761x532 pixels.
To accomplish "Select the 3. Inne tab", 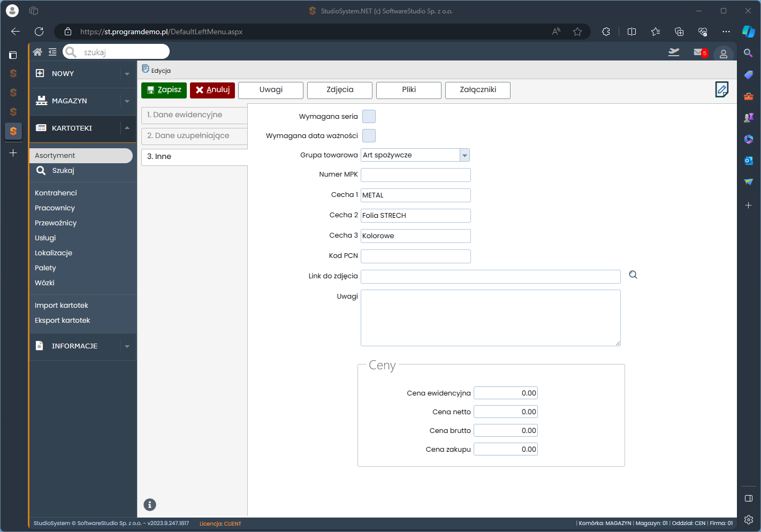I will click(194, 157).
